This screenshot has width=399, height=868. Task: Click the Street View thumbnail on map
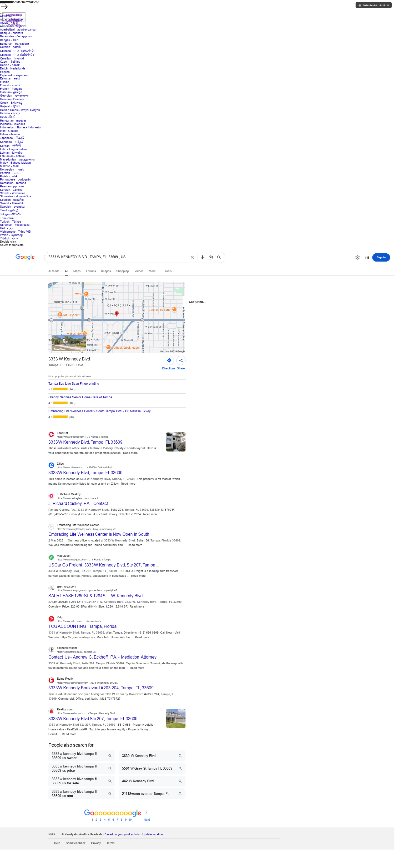point(69,343)
